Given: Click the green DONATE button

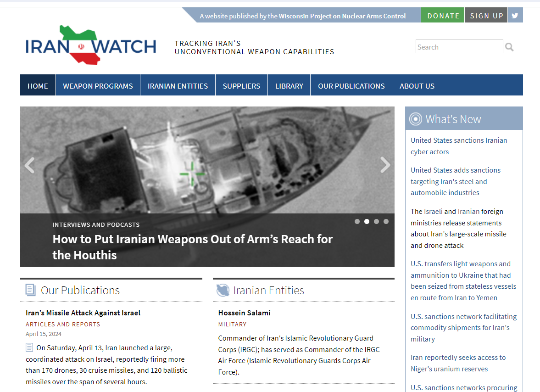Looking at the screenshot, I should [442, 15].
